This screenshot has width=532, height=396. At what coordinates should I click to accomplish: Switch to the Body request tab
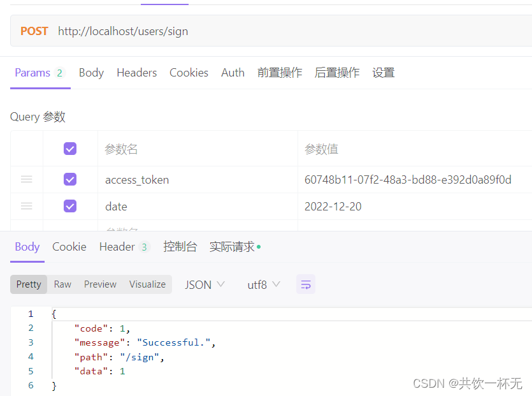(91, 73)
